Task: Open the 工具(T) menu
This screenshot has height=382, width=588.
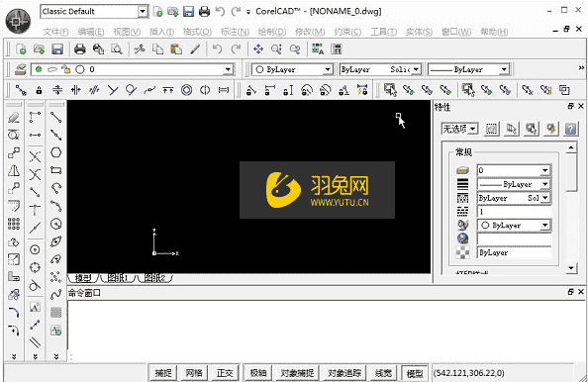Action: (384, 32)
